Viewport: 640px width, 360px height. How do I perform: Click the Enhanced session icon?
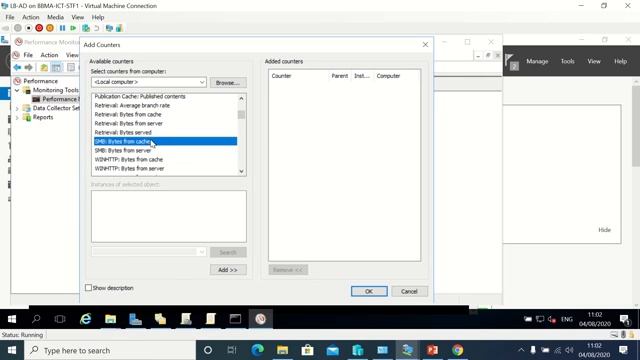(109, 28)
